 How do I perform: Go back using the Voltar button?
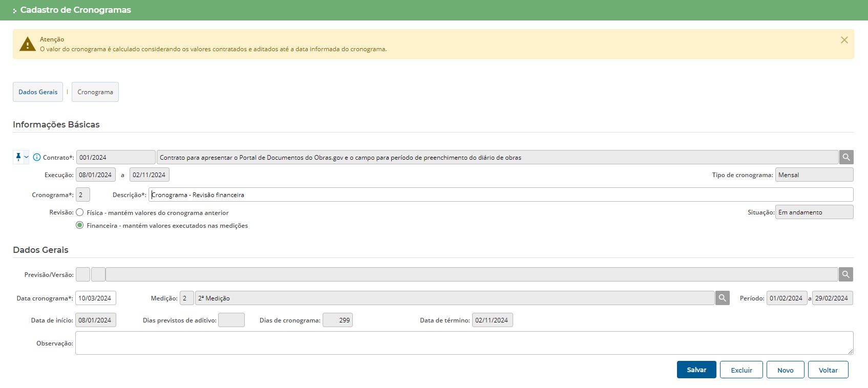[x=828, y=370]
